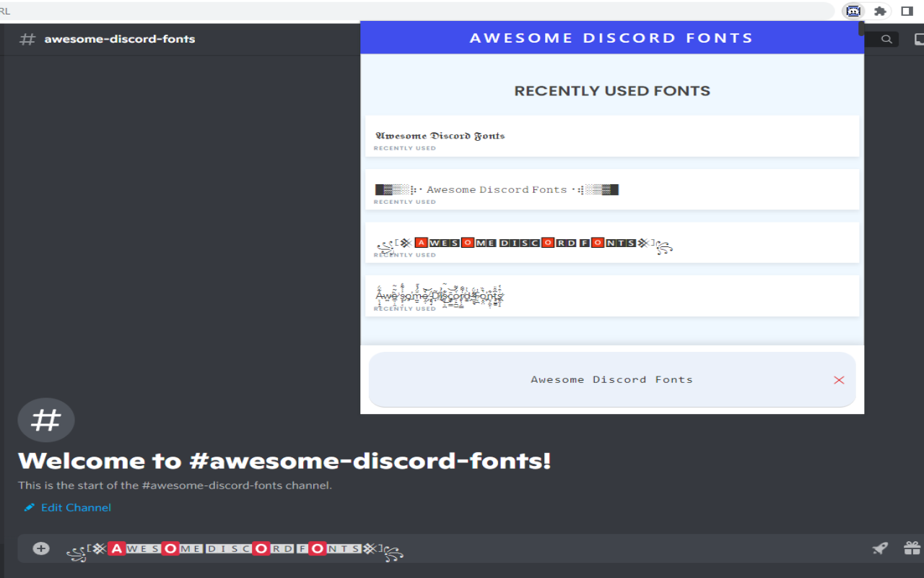Click the 'This is the start' channel description

(175, 486)
